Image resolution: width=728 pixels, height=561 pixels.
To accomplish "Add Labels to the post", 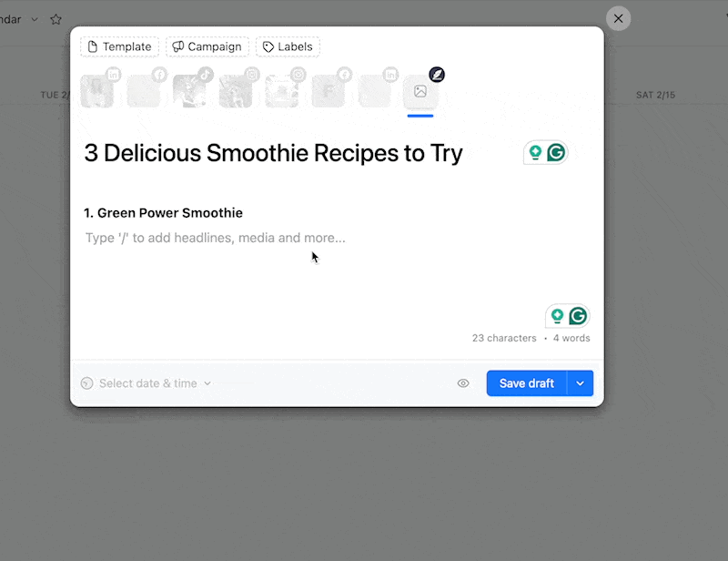I will (288, 46).
